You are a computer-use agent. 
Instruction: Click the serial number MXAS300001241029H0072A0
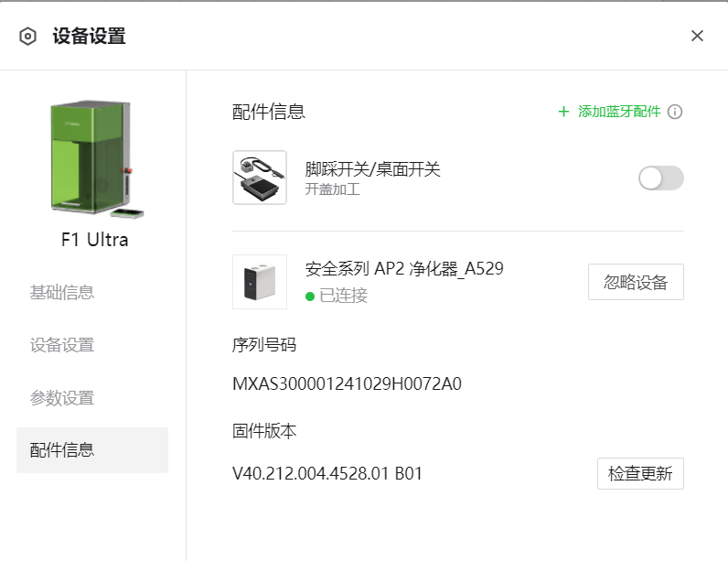[x=348, y=383]
